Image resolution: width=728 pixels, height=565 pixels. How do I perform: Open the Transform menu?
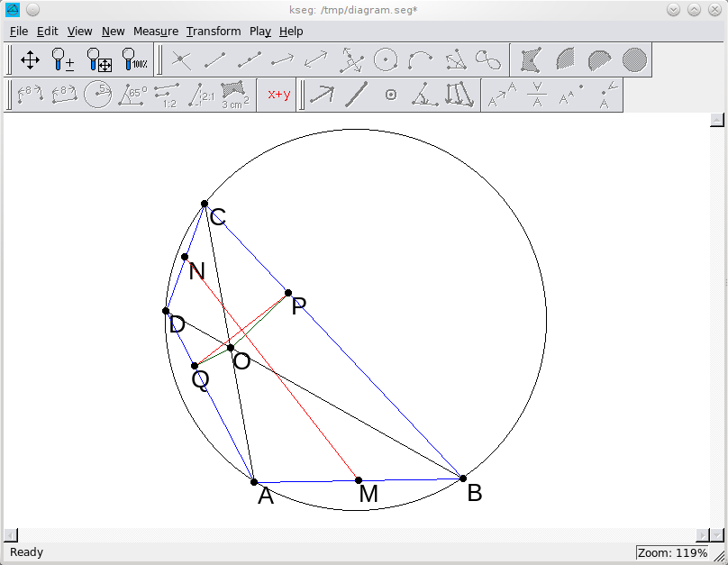point(214,32)
